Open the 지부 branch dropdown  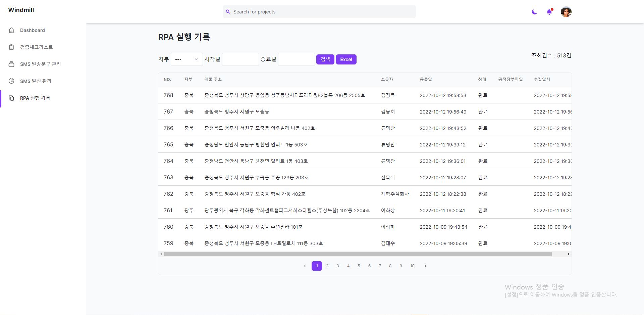point(186,59)
